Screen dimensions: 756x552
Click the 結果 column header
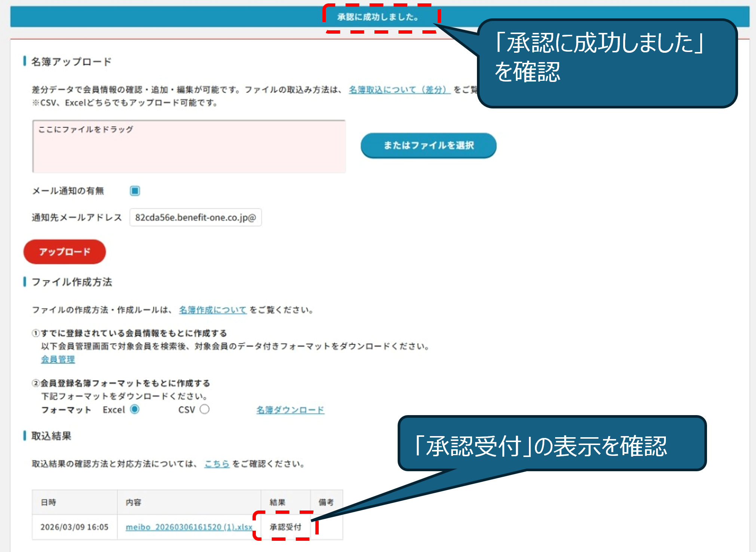(x=278, y=502)
